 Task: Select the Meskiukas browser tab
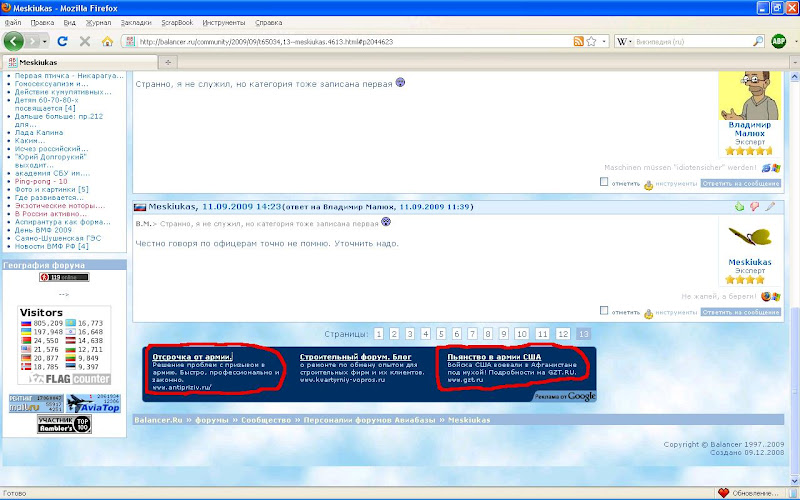[80, 62]
